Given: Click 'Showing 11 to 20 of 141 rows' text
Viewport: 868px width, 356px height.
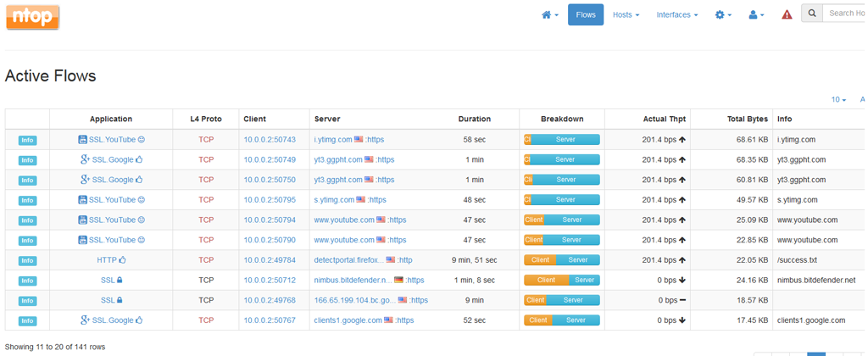Looking at the screenshot, I should click(x=55, y=347).
